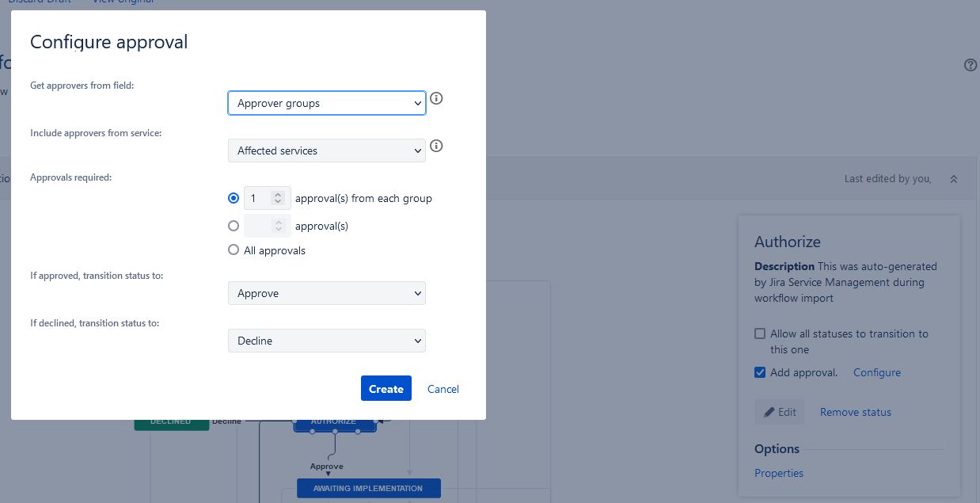Choose the plain 'approval(s)' radio option

click(234, 226)
